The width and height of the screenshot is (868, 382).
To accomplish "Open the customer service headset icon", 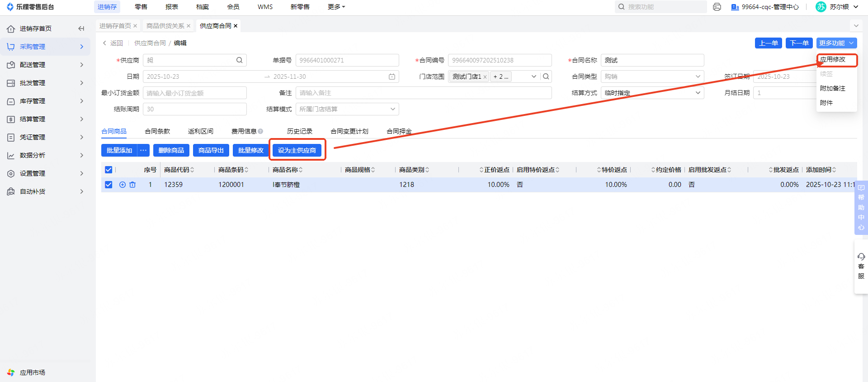I will click(x=861, y=257).
